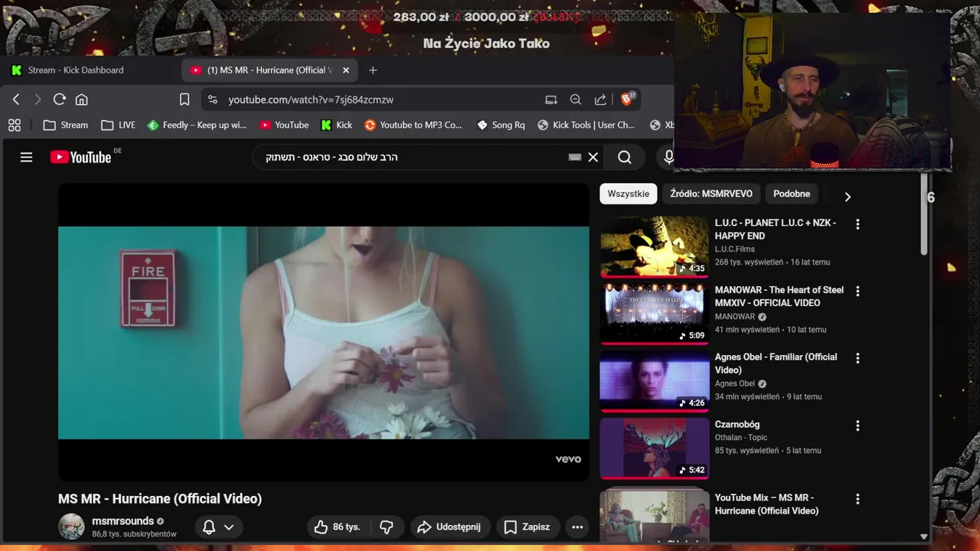This screenshot has width=980, height=551.
Task: Open the browser home page
Action: 81,99
